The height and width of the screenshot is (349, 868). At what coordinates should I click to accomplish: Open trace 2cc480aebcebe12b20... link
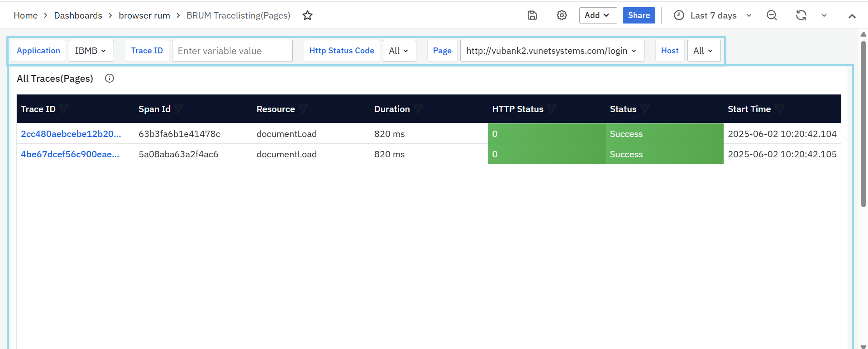click(71, 134)
